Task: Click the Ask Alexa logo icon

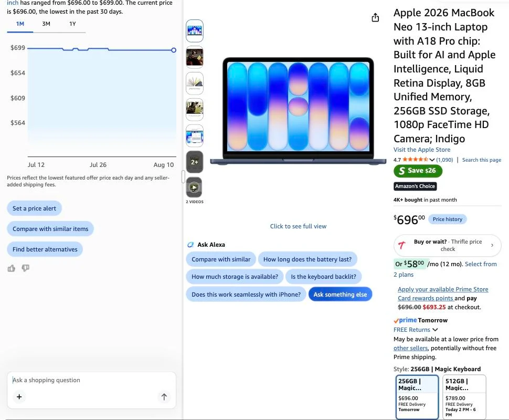Action: 190,245
